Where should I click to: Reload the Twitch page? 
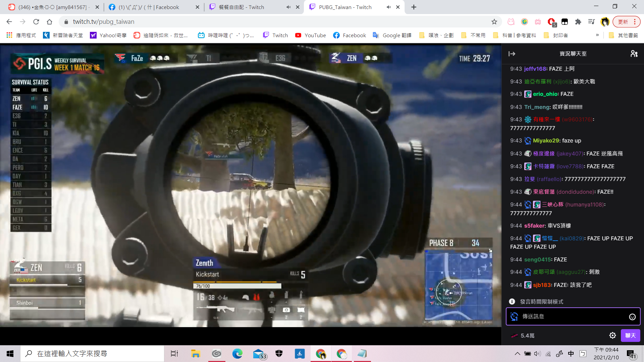[x=36, y=22]
